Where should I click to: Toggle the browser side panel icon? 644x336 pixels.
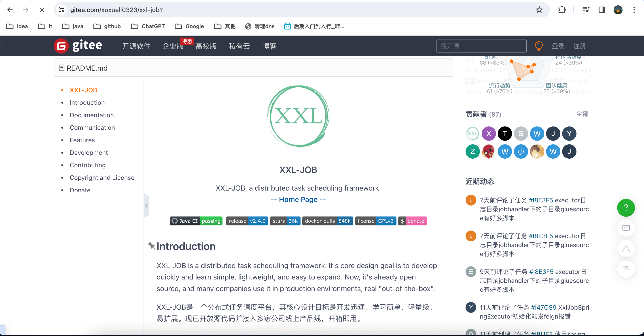coord(602,10)
